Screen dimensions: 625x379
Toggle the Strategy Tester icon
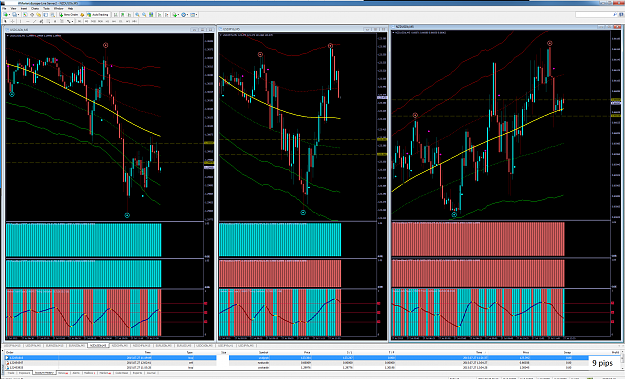pyautogui.click(x=53, y=15)
